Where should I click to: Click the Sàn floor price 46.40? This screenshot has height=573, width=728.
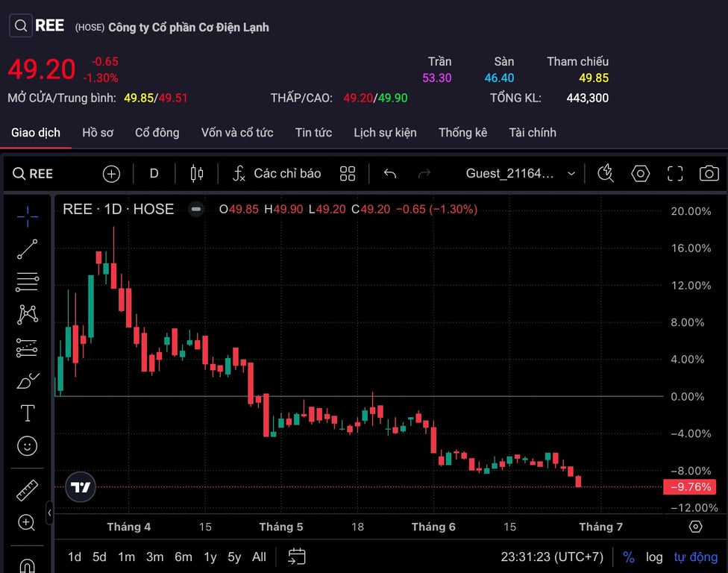click(499, 78)
